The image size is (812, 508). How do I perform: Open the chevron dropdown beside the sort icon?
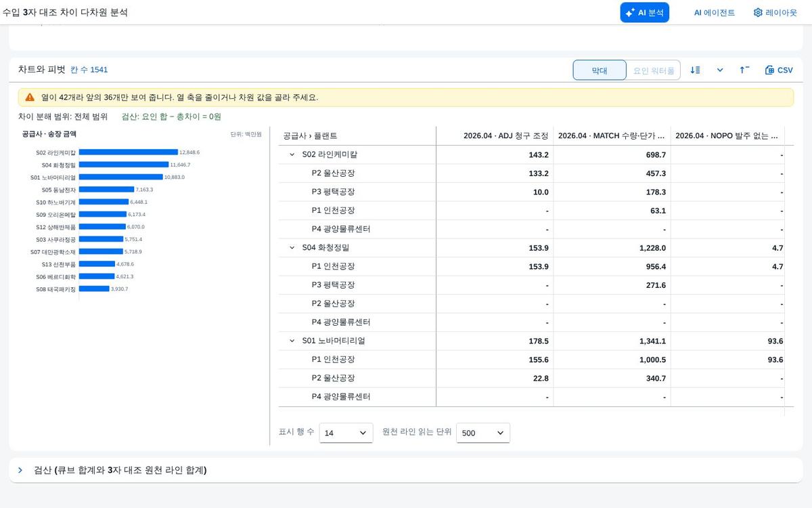tap(720, 70)
